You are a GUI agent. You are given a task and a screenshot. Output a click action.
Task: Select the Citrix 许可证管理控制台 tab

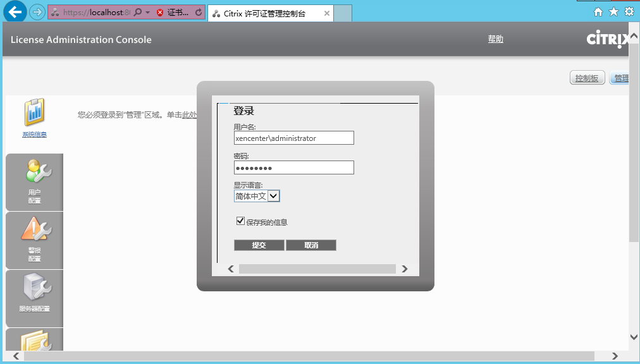pyautogui.click(x=270, y=13)
